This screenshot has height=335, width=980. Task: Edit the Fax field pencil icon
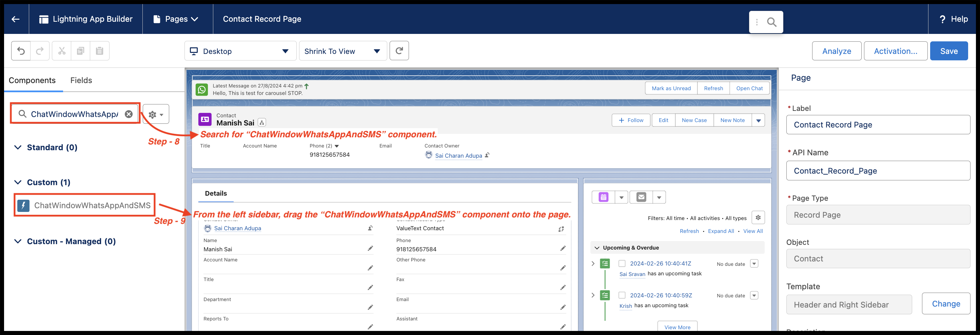[x=563, y=288]
